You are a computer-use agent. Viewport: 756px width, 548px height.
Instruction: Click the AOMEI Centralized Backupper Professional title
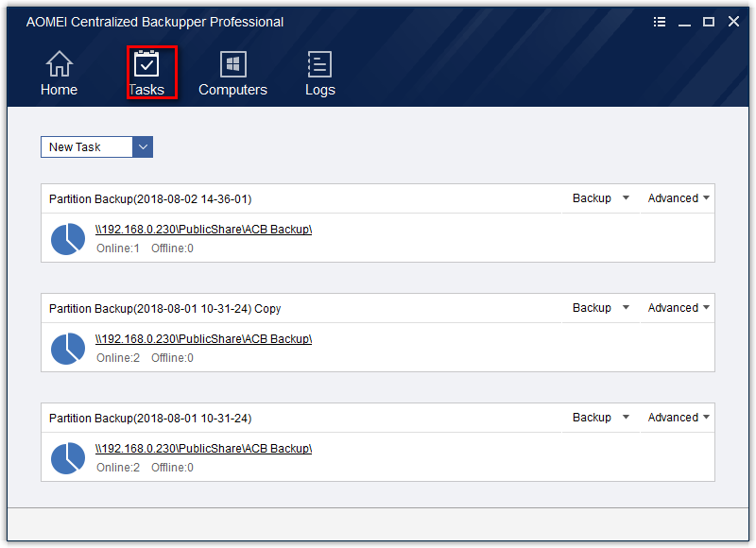coord(155,22)
